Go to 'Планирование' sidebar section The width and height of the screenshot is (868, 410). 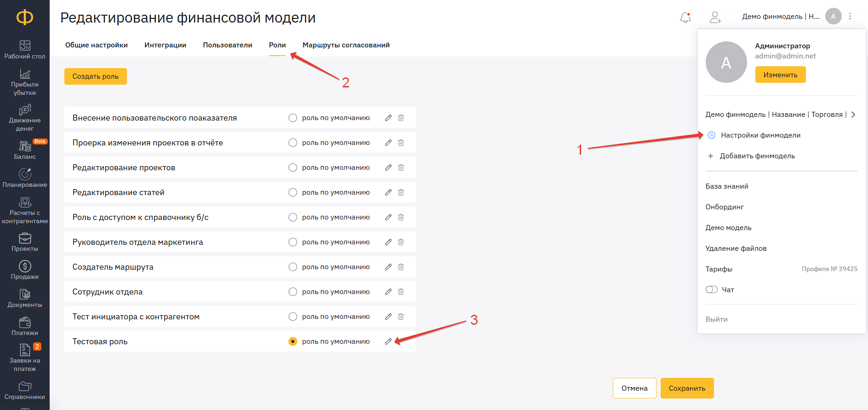pos(25,178)
